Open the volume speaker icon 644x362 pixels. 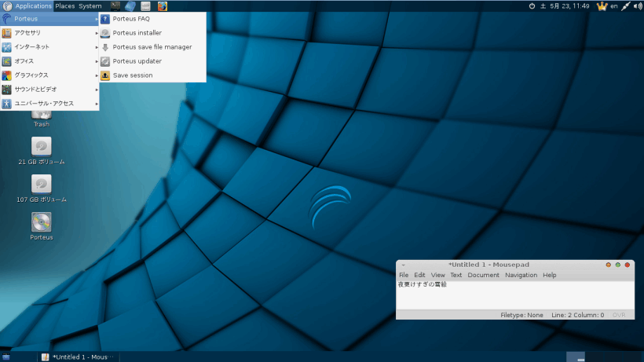638,5
